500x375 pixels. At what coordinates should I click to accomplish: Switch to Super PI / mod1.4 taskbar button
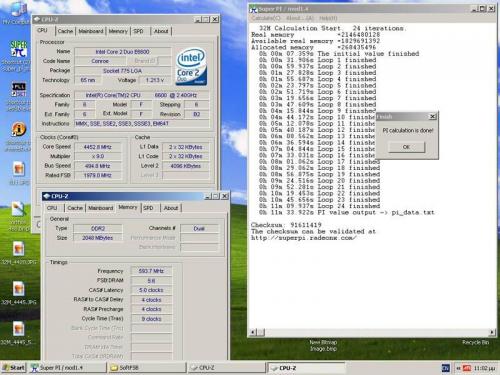67,368
